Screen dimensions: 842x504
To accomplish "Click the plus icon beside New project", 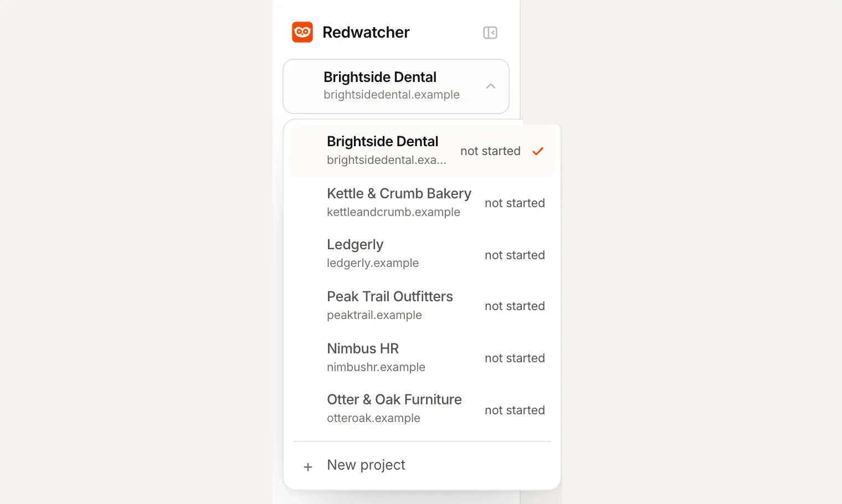I will pyautogui.click(x=308, y=467).
